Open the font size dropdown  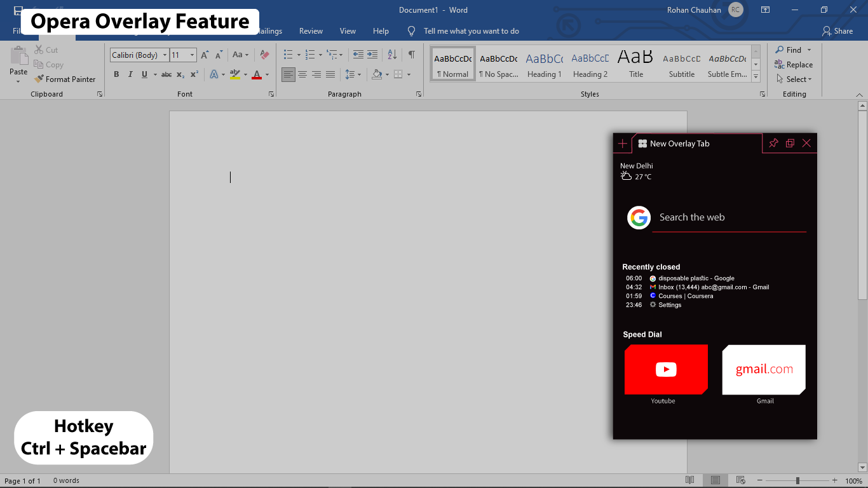[x=192, y=55]
